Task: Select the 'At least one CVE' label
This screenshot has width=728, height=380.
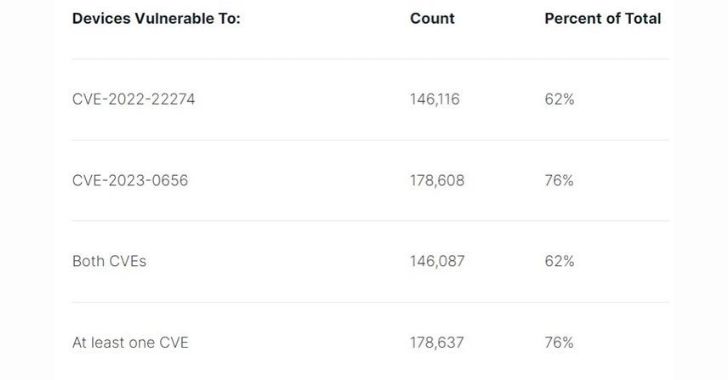Action: click(x=130, y=342)
